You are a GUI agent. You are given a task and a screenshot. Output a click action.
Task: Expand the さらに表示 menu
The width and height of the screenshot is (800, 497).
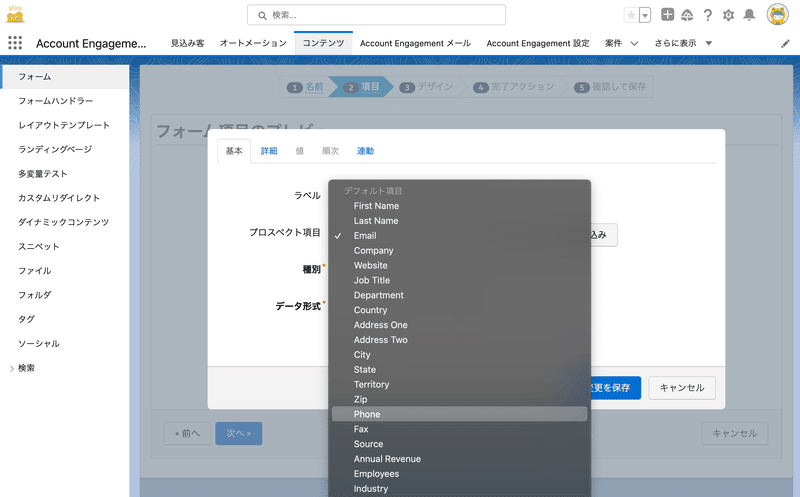click(x=683, y=43)
